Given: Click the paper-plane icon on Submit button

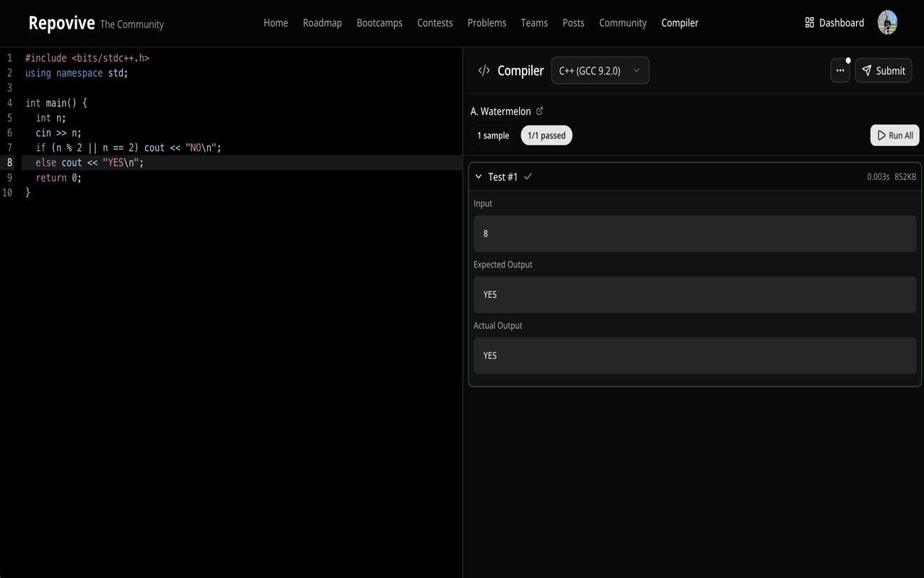Looking at the screenshot, I should pos(867,70).
